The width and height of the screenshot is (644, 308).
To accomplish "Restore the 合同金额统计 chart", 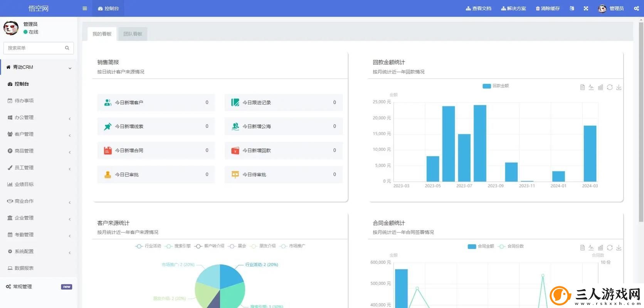I will (610, 248).
